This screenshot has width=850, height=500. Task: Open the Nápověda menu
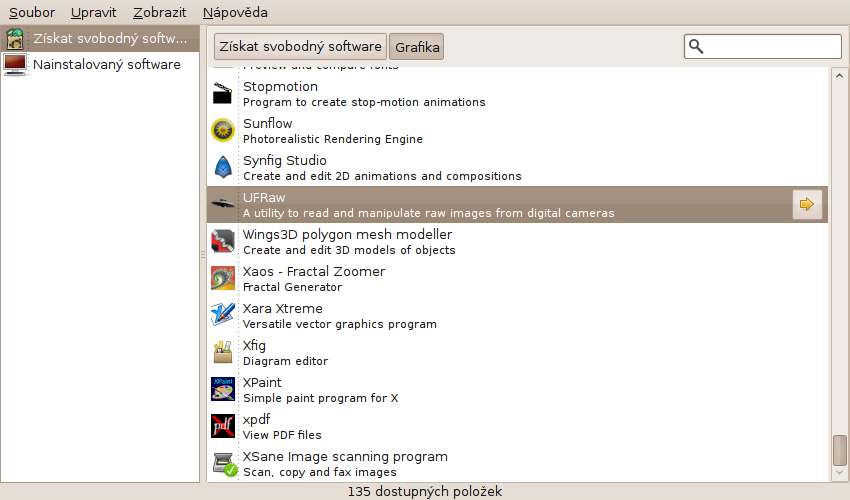point(235,12)
